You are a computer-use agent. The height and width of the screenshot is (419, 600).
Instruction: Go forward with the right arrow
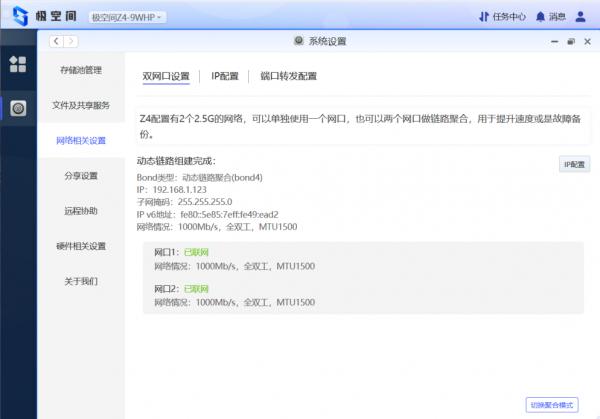pyautogui.click(x=72, y=41)
